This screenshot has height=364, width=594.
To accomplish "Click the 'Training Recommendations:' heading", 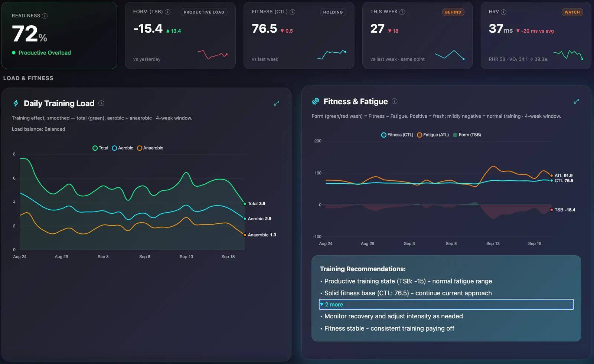I will (363, 269).
